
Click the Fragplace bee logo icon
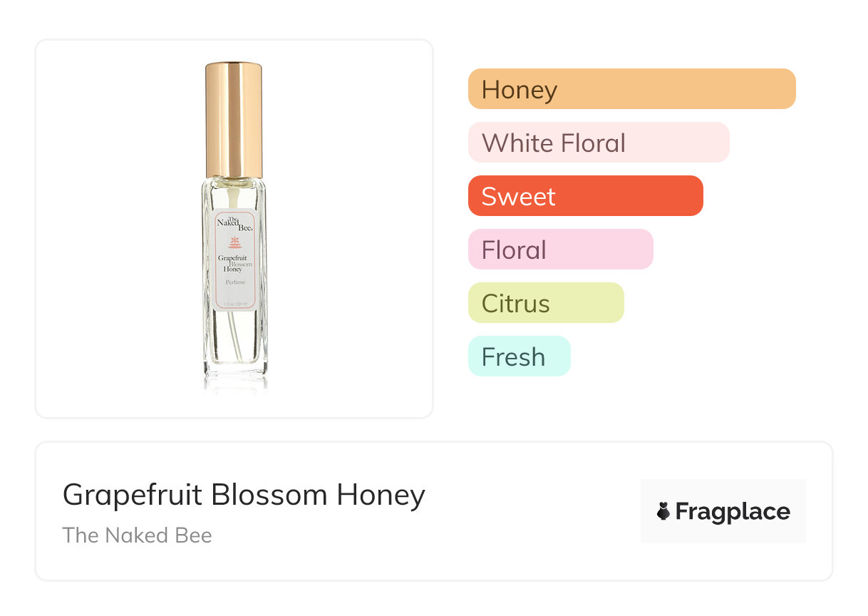coord(663,511)
